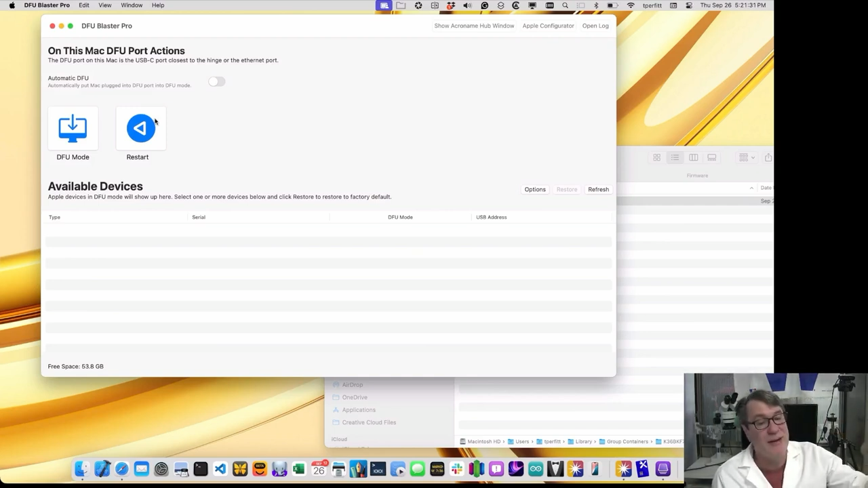Open the DFU Blaster Pro app menu
Image resolution: width=868 pixels, height=488 pixels.
pyautogui.click(x=47, y=5)
